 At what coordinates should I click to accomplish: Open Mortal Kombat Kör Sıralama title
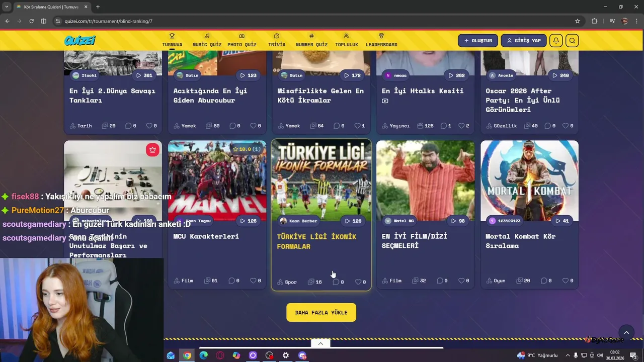tap(520, 241)
